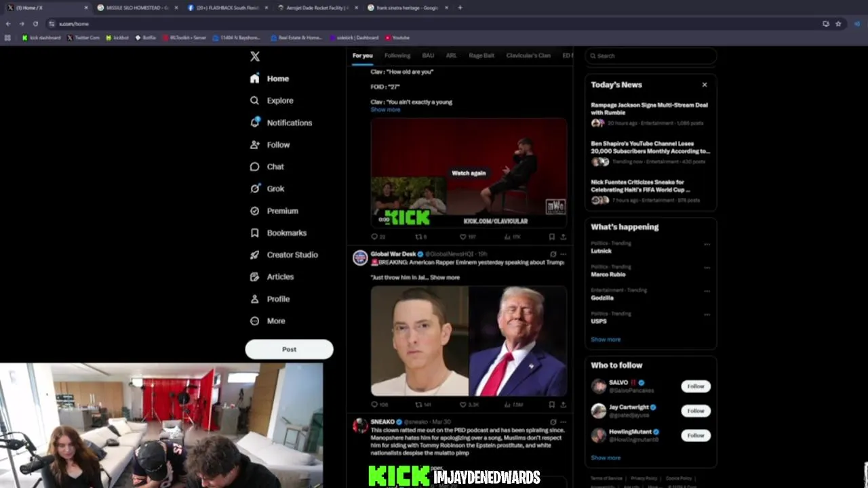
Task: Click the Grok icon on SNEAKO post
Action: 553,422
